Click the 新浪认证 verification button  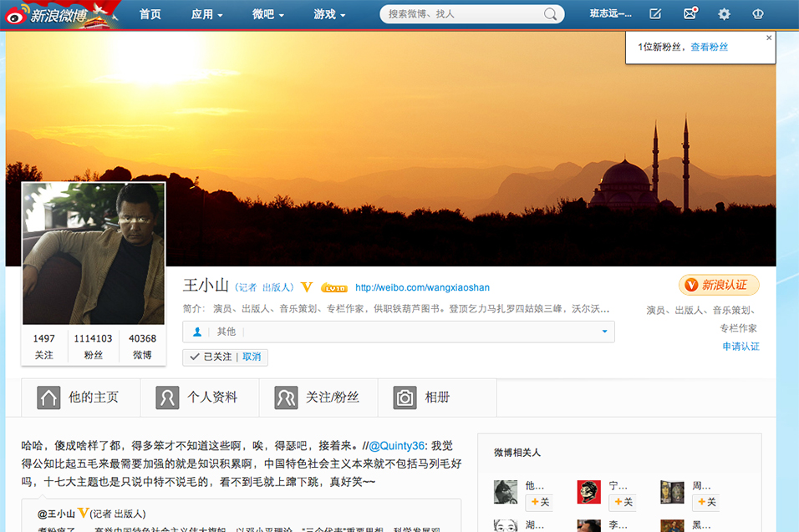click(x=719, y=285)
